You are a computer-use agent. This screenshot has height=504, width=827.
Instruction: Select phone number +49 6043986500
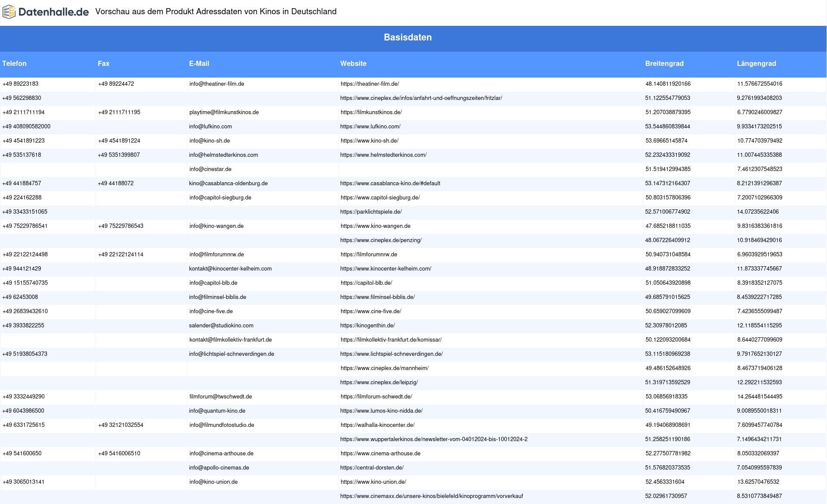click(x=23, y=411)
